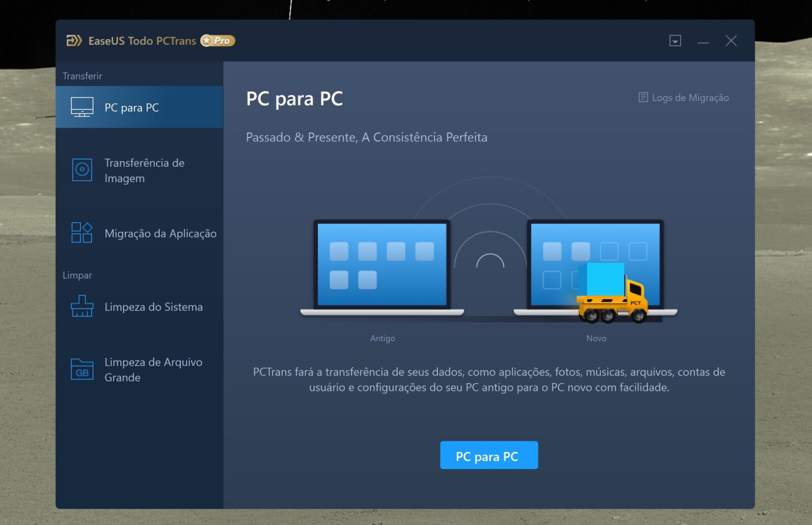The width and height of the screenshot is (812, 525).
Task: Open Transferência de Imagem in sidebar
Action: 139,170
